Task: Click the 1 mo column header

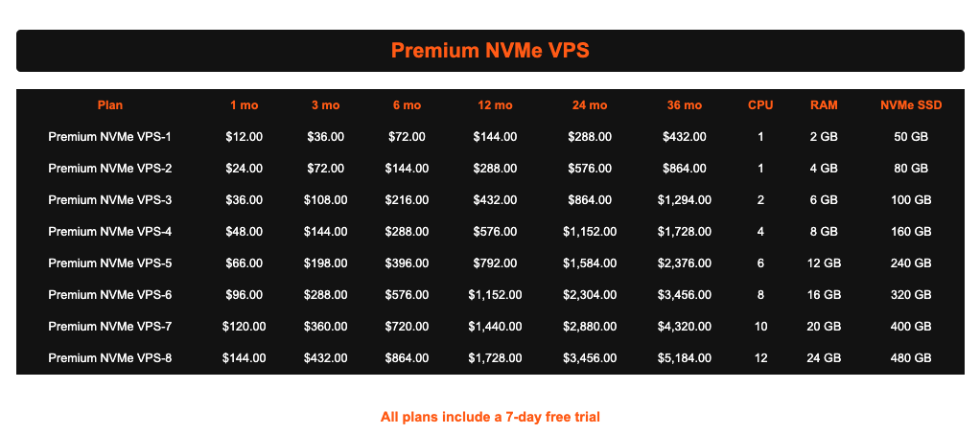Action: (245, 105)
